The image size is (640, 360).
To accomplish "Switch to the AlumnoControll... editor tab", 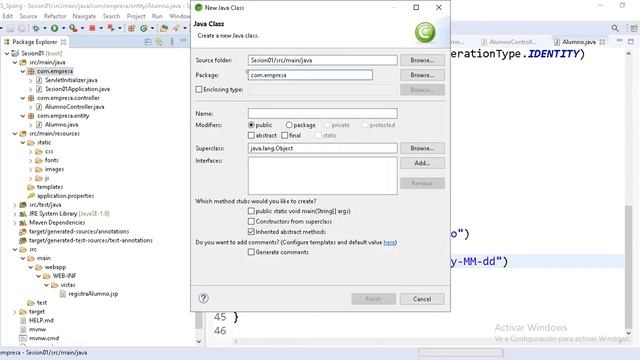I will [x=508, y=42].
